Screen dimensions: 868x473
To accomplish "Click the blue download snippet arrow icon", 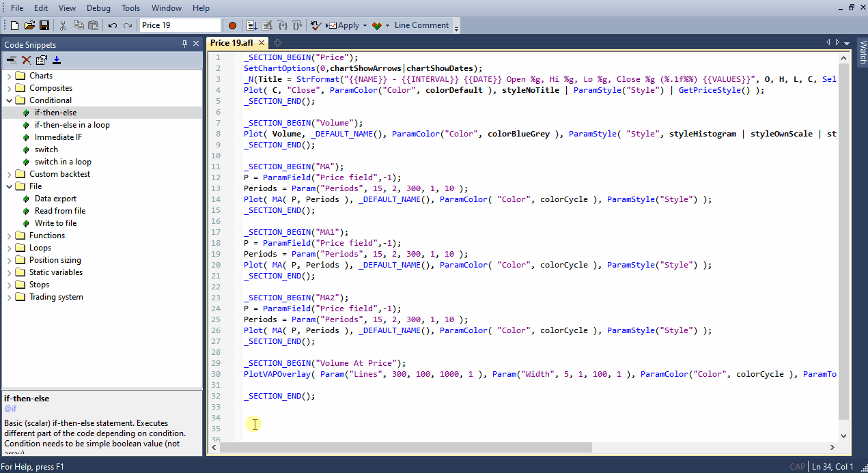I will pyautogui.click(x=57, y=60).
